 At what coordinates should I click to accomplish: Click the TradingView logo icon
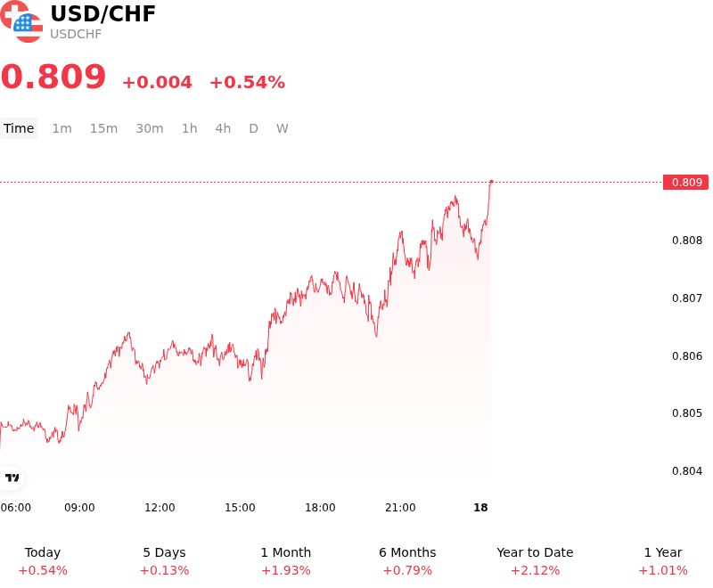(12, 478)
